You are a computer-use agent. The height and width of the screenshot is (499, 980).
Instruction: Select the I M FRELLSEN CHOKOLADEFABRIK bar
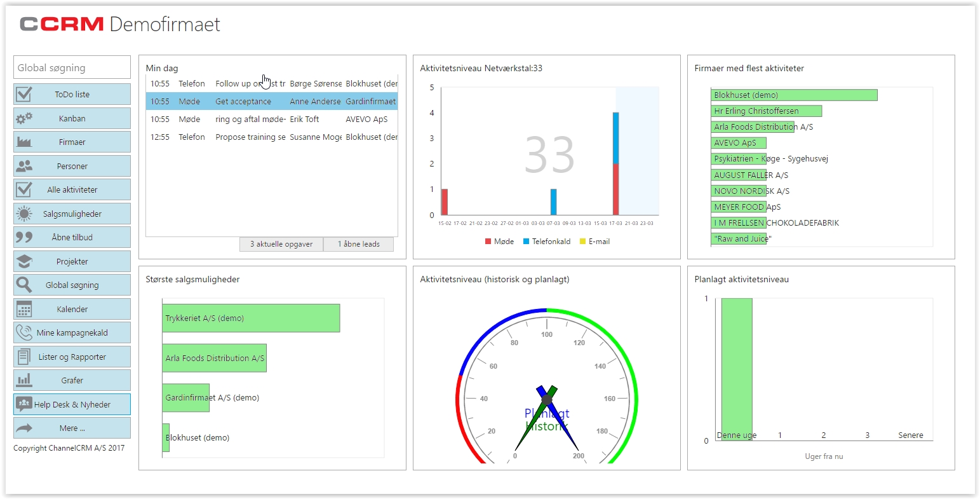click(739, 222)
